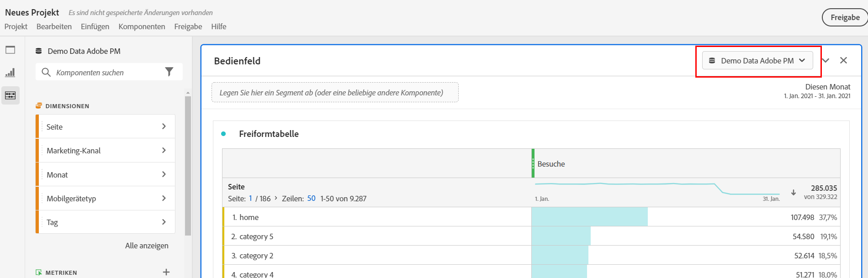Click the next page arrow in pagination
Viewport: 868px width, 278px height.
(x=276, y=198)
